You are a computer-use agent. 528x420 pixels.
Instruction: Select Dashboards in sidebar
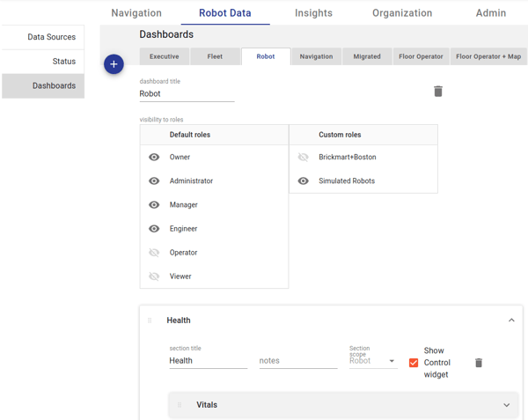(x=43, y=86)
